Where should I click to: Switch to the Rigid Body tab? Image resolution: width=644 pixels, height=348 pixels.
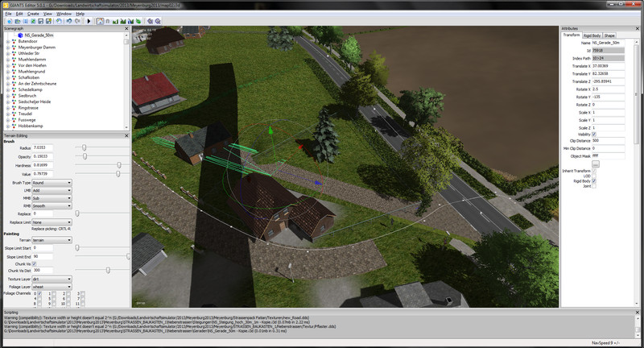(x=592, y=35)
